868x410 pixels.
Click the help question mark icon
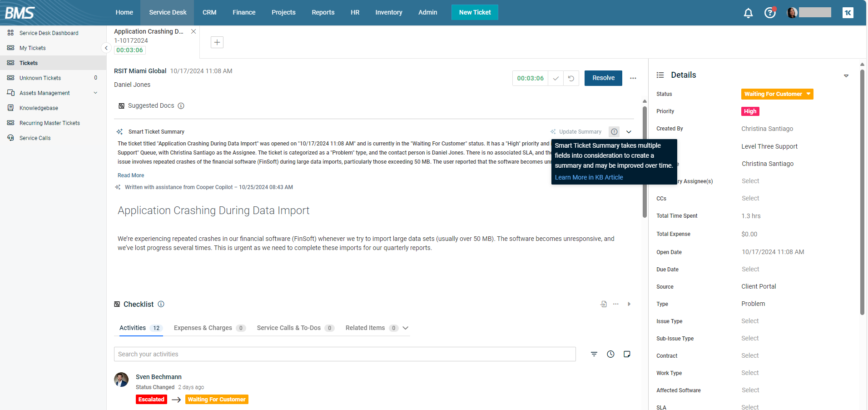click(769, 13)
